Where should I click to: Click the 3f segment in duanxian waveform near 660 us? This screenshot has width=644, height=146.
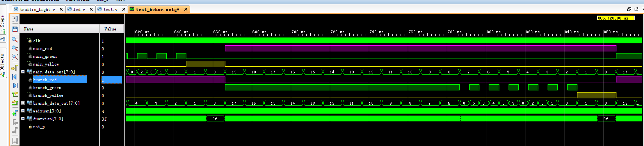pos(215,119)
